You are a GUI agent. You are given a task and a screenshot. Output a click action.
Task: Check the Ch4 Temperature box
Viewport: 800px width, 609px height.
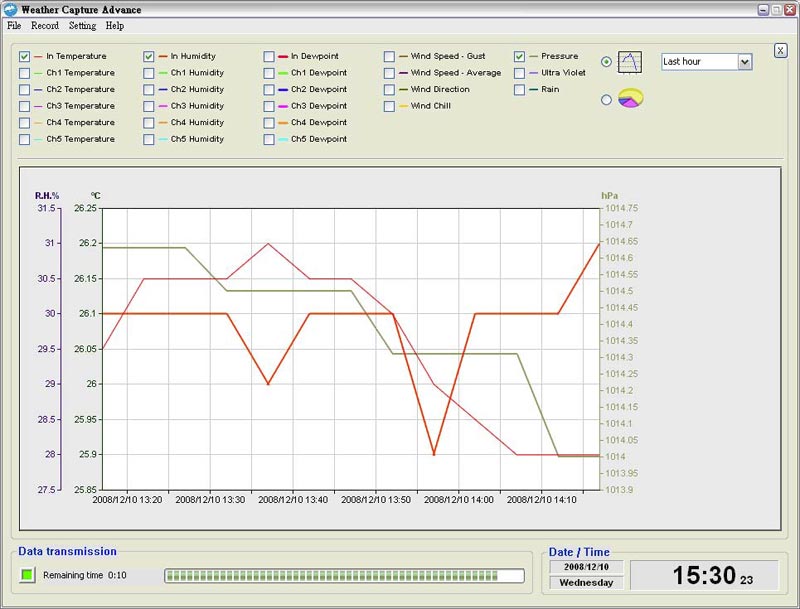(24, 122)
